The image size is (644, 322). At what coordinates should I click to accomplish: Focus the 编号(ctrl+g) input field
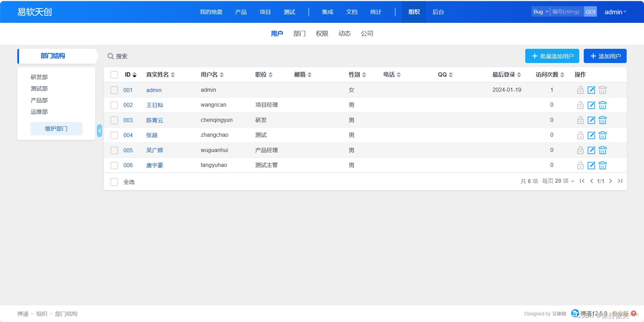567,12
